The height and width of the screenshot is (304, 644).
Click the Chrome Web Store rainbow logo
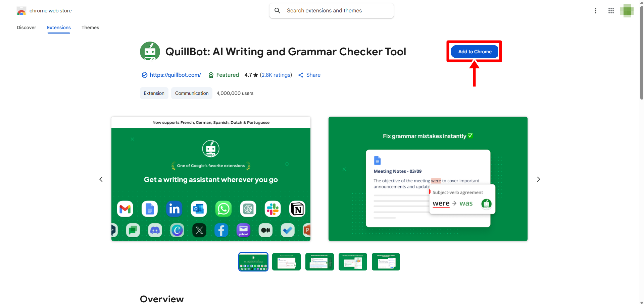tap(21, 11)
